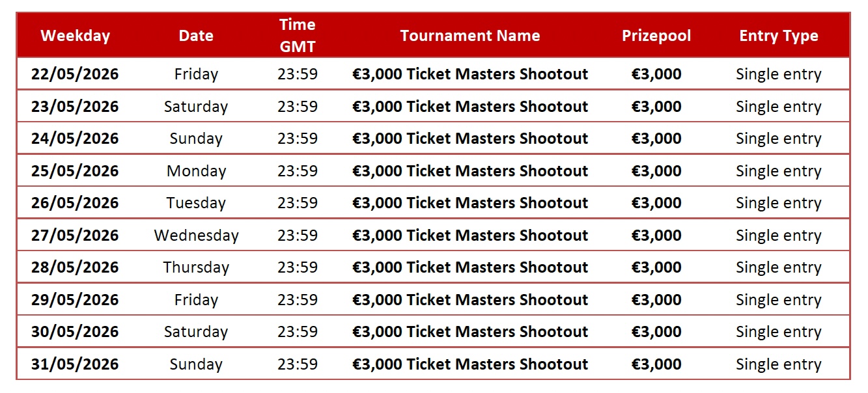Viewport: 868px width, 393px height.
Task: Select the Prizepool header cell
Action: click(x=656, y=36)
